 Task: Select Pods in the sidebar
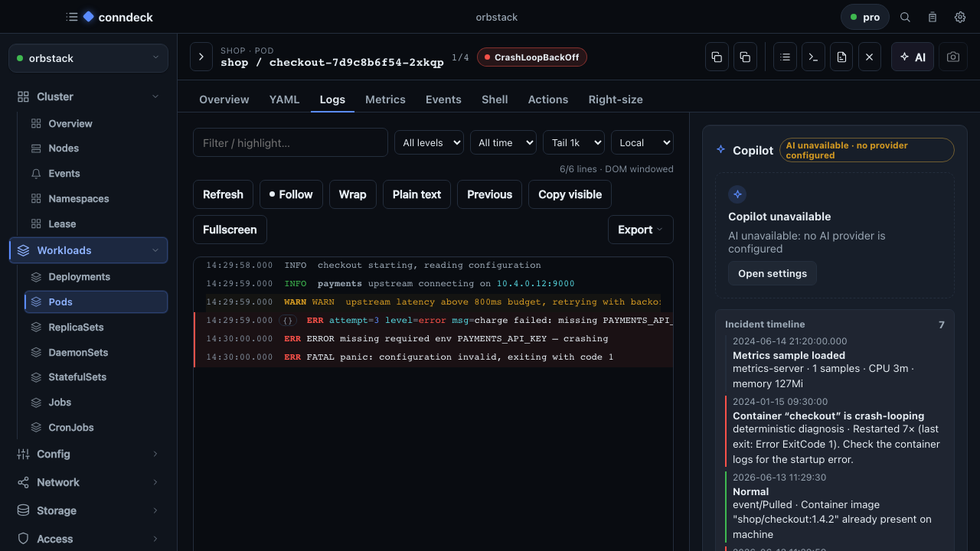click(x=96, y=302)
